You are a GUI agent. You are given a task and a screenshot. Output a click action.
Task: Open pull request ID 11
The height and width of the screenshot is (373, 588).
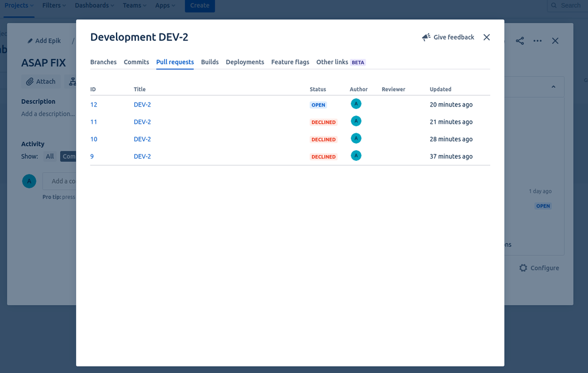94,122
